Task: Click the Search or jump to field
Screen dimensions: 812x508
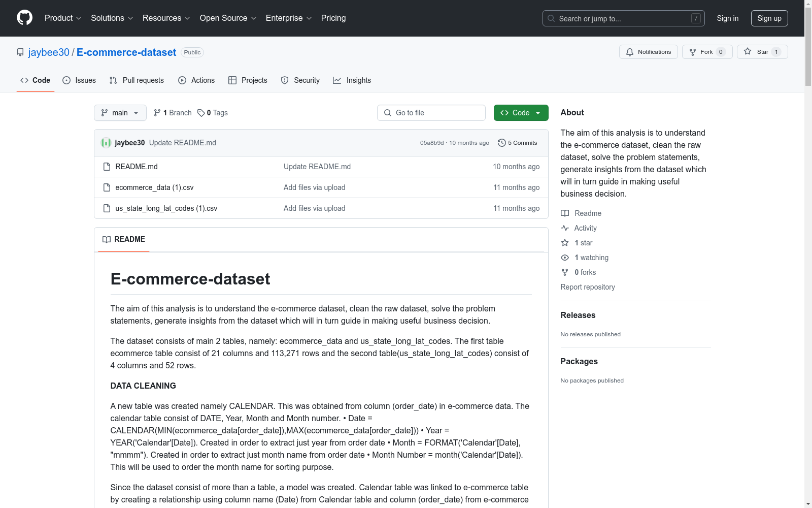Action: [x=624, y=18]
